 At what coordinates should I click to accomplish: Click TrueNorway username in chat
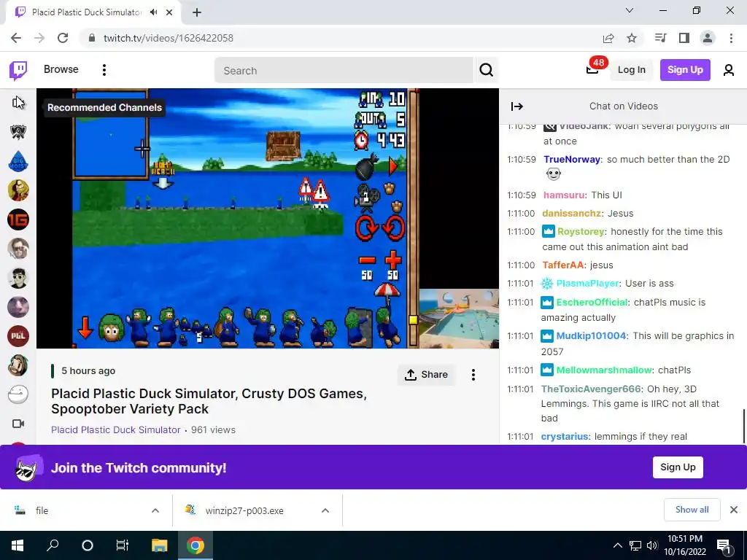(x=572, y=160)
